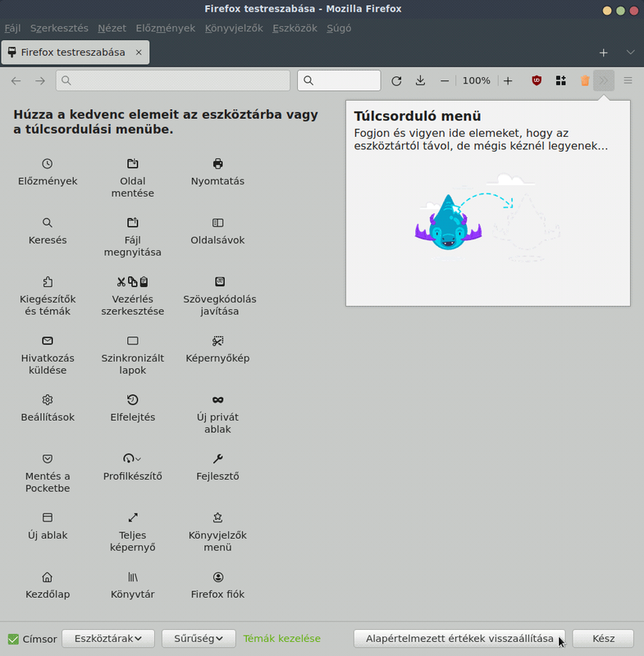644x656 pixels.
Task: Expand the overflow menu chevron button
Action: point(604,80)
